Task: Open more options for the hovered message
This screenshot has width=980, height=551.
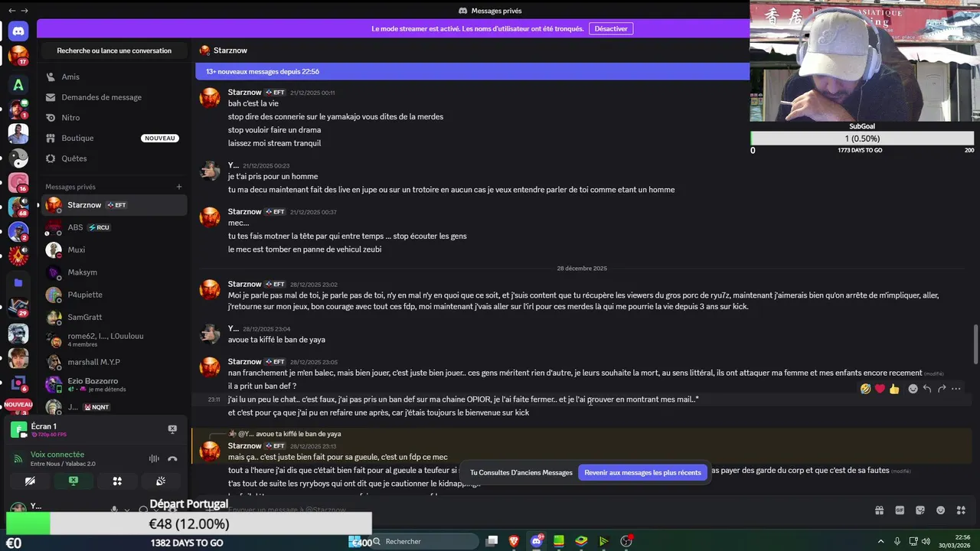Action: tap(956, 389)
